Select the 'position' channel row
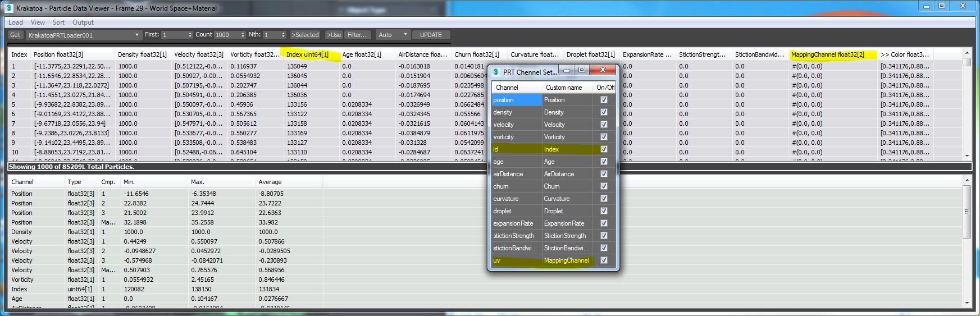 click(x=554, y=100)
